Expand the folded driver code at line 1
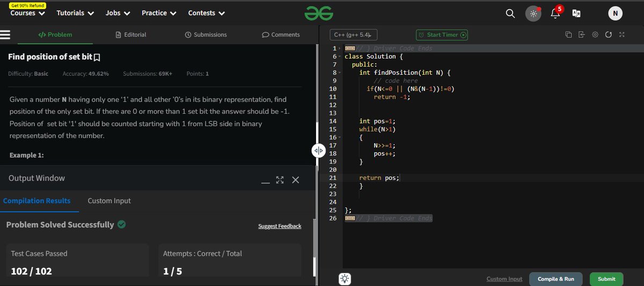The image size is (644, 286). tap(340, 48)
